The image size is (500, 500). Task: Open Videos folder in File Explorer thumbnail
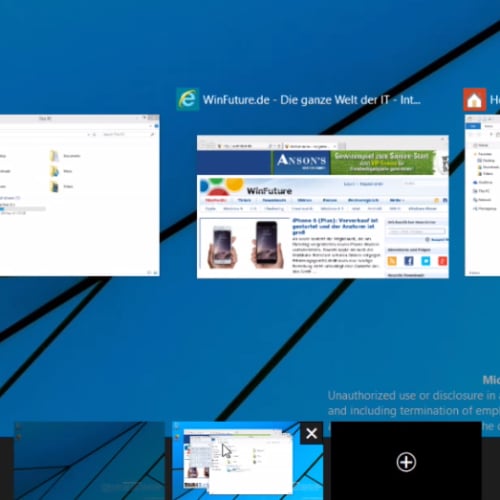[x=61, y=186]
